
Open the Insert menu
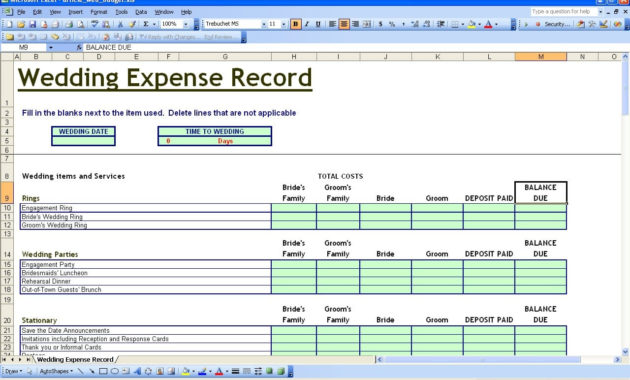click(x=76, y=12)
